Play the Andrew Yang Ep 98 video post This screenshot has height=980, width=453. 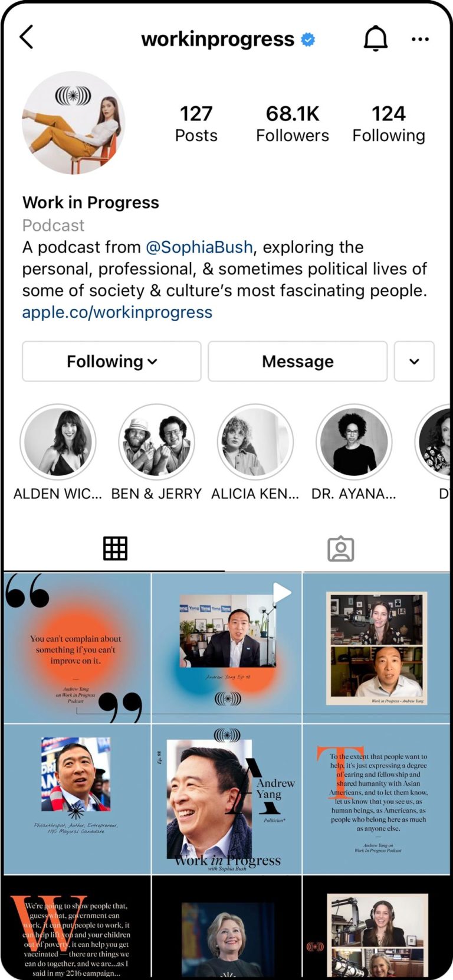(x=227, y=648)
